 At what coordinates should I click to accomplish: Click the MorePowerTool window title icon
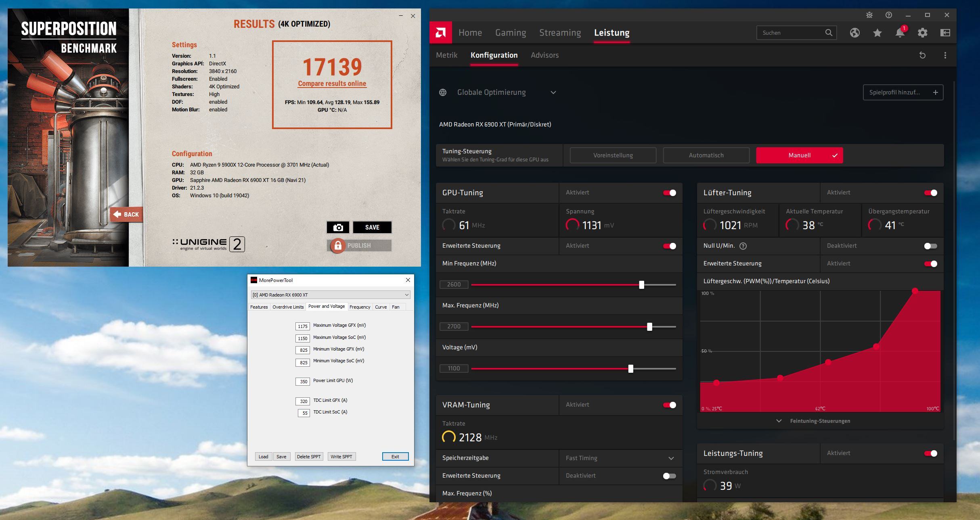(x=254, y=280)
